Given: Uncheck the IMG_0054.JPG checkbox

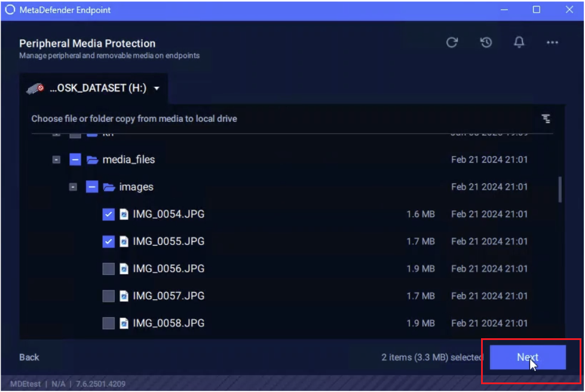Looking at the screenshot, I should (108, 215).
